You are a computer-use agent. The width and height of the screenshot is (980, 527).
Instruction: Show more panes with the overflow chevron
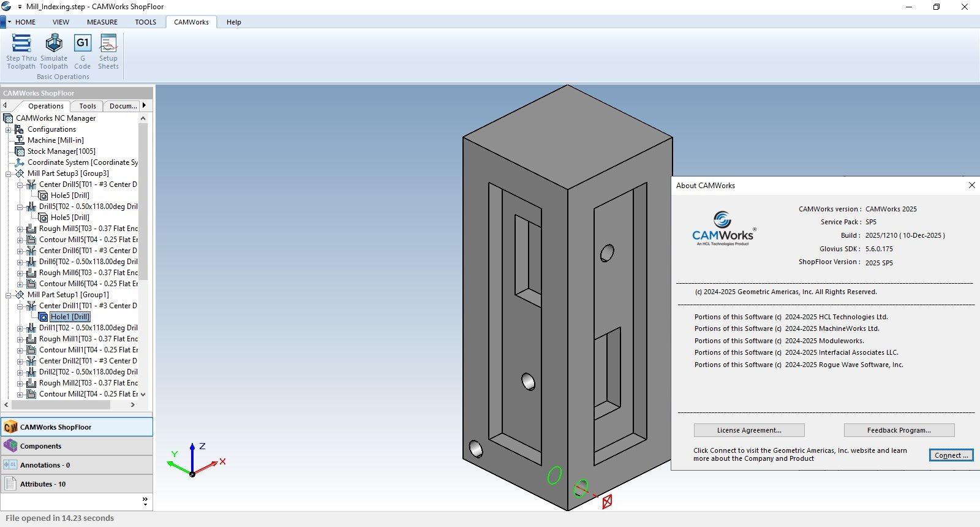click(x=145, y=501)
